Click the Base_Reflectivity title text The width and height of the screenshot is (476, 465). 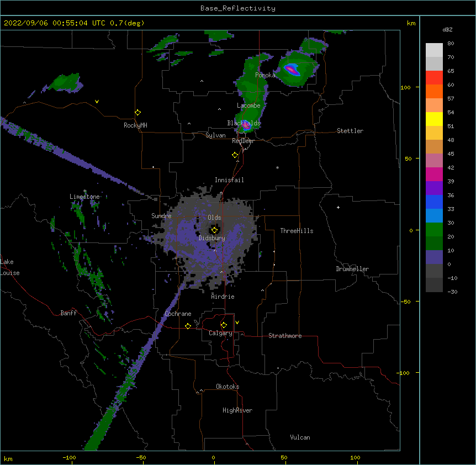point(238,8)
